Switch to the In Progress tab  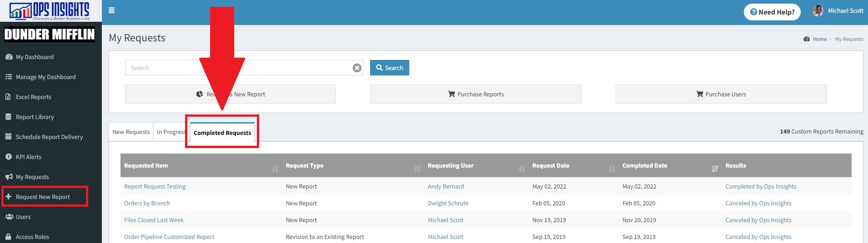[x=171, y=132]
